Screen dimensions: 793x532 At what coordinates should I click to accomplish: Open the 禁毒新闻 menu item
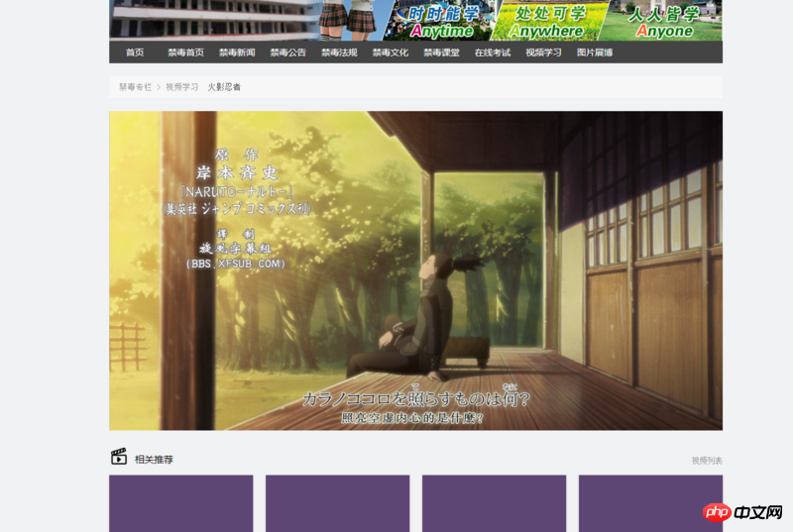coord(237,53)
